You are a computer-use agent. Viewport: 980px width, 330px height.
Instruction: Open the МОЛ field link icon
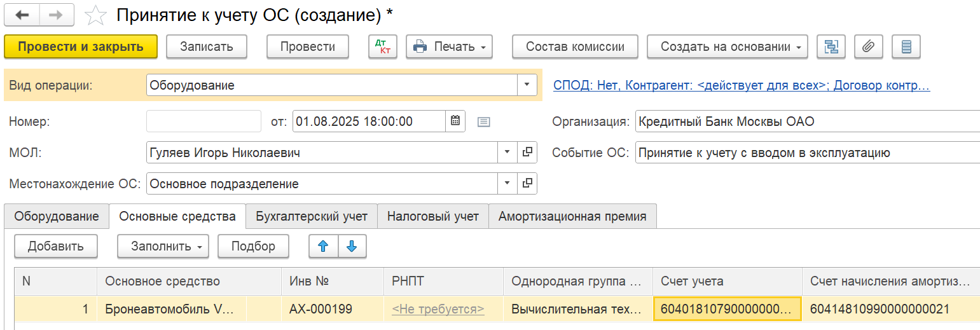click(527, 153)
